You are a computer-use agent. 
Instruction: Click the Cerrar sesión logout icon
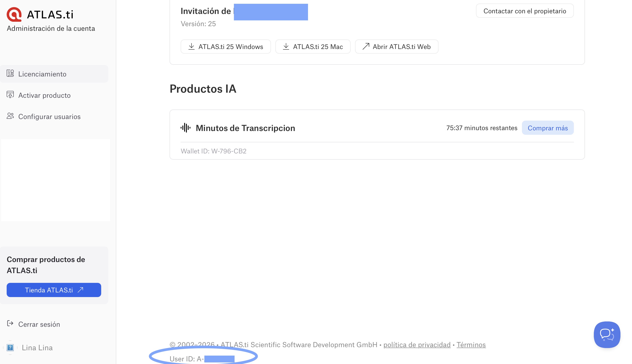coord(10,324)
